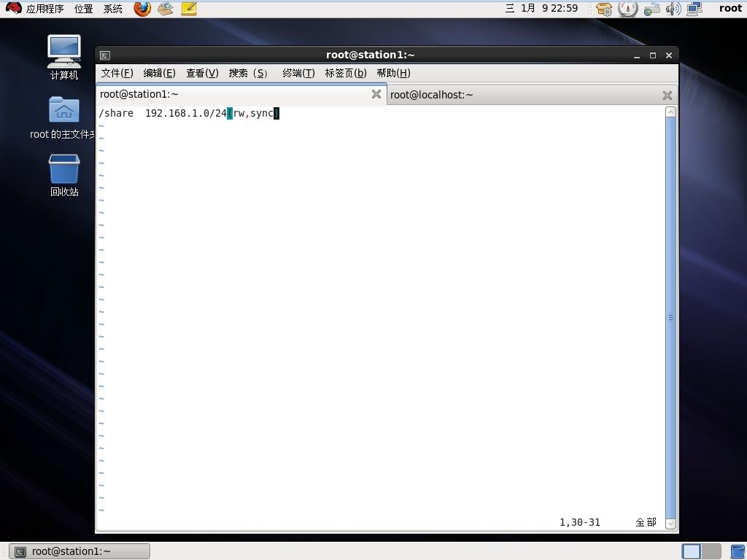Open the 搜索(S) menu in terminal
Viewport: 747px width, 560px height.
[x=248, y=73]
